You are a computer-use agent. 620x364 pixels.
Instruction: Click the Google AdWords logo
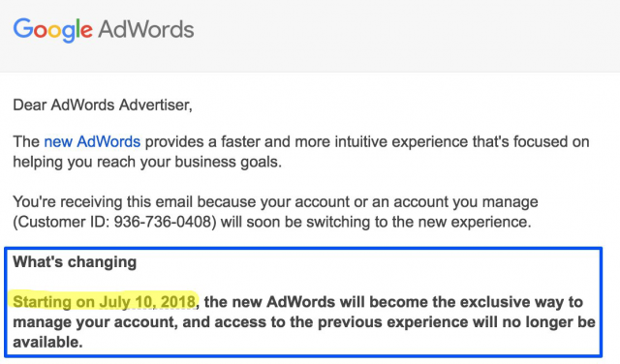(x=104, y=30)
